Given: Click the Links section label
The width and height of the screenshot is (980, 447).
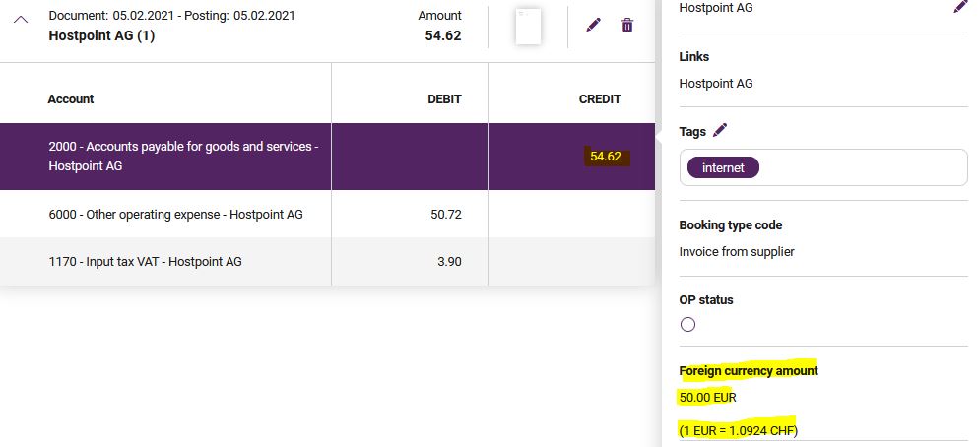Looking at the screenshot, I should coord(694,56).
